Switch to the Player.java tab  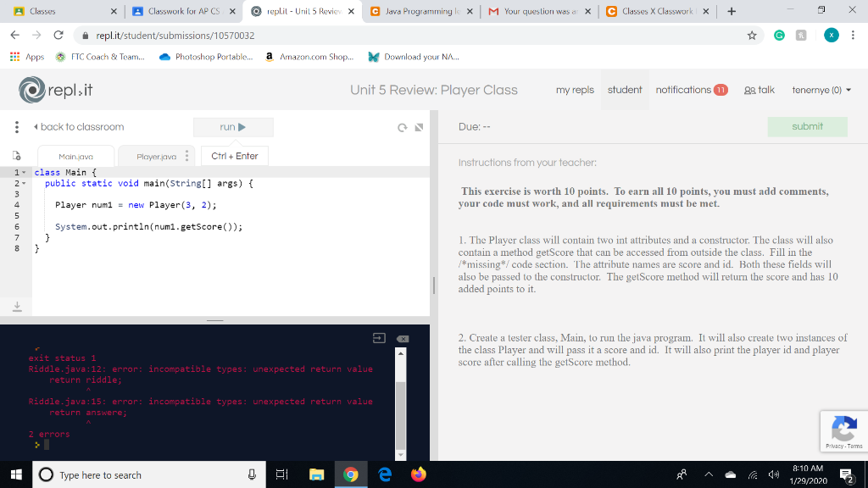156,155
